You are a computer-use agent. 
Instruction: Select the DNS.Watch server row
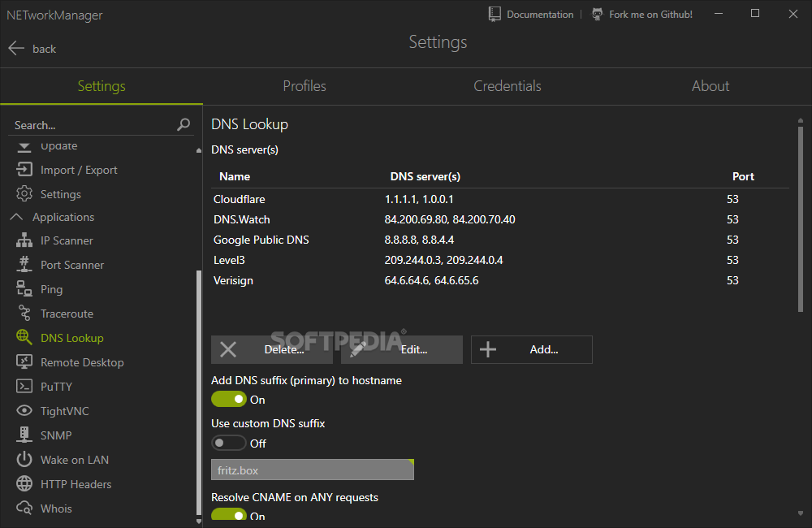pos(499,219)
